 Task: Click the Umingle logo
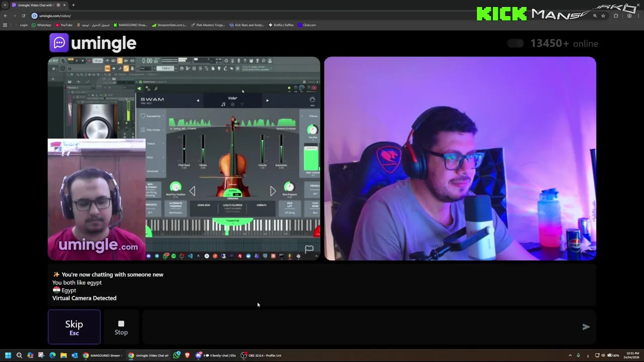[93, 43]
